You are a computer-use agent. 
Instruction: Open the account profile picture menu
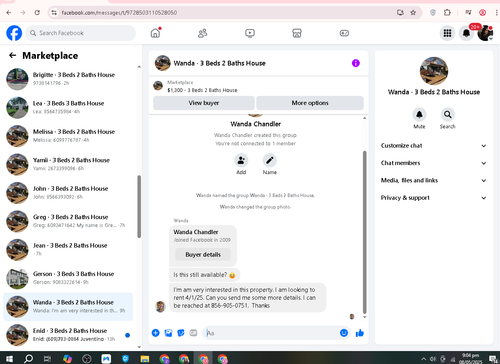[485, 33]
